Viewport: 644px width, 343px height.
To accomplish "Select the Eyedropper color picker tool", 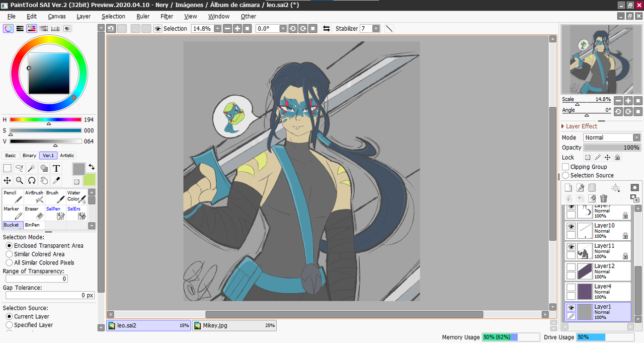I will point(56,180).
